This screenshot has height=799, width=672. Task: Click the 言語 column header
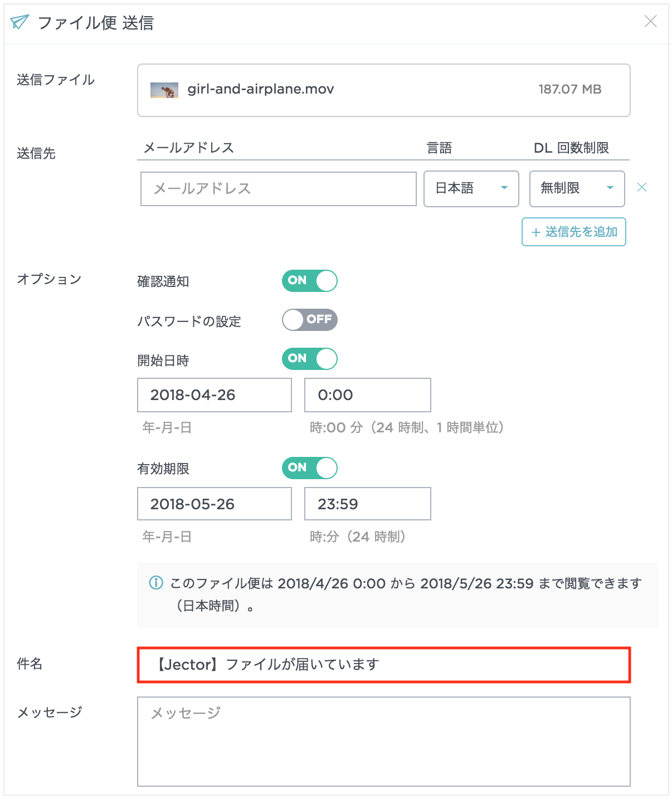(x=439, y=148)
